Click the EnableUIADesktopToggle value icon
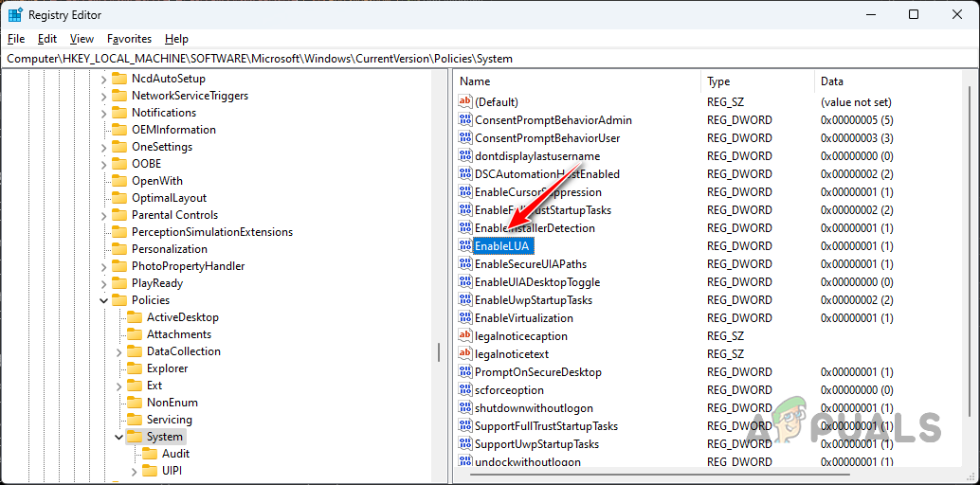 click(465, 282)
